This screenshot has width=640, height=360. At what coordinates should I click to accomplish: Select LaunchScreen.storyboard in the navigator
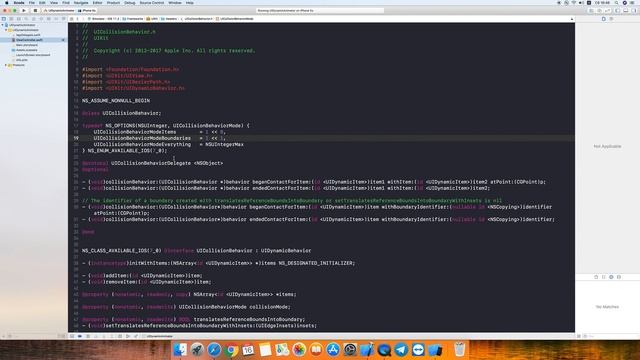(33, 55)
